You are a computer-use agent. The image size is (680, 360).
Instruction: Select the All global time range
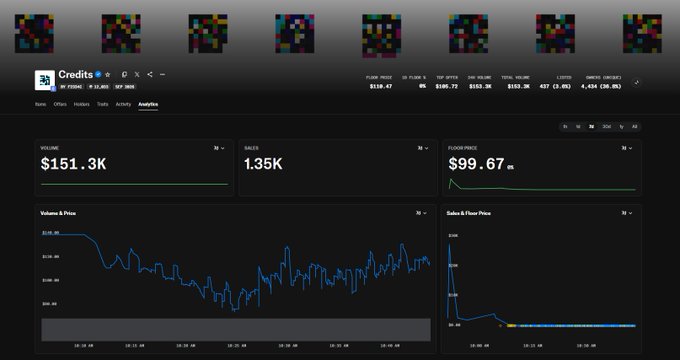pos(634,127)
